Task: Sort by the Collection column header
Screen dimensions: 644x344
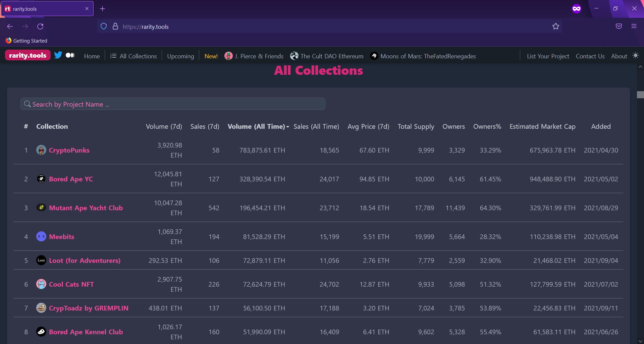Action: (x=52, y=126)
